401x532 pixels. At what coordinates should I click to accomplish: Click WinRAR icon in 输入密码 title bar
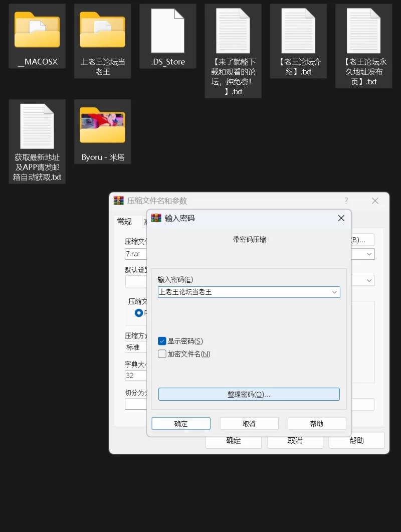click(x=156, y=218)
